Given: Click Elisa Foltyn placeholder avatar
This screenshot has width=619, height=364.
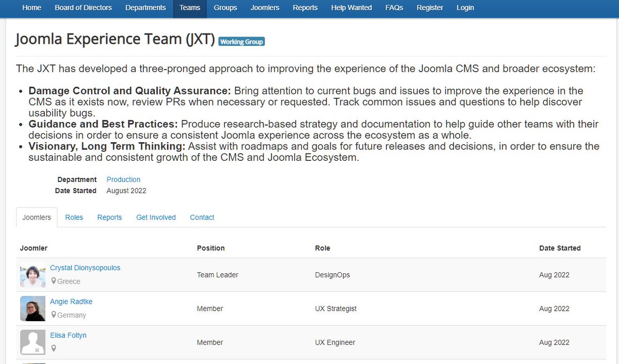Looking at the screenshot, I should point(32,342).
